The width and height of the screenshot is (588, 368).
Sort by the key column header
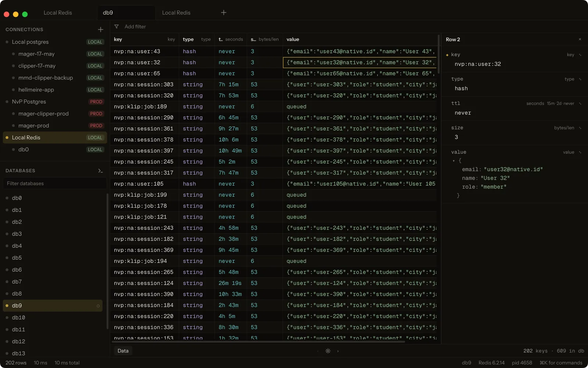(144, 39)
